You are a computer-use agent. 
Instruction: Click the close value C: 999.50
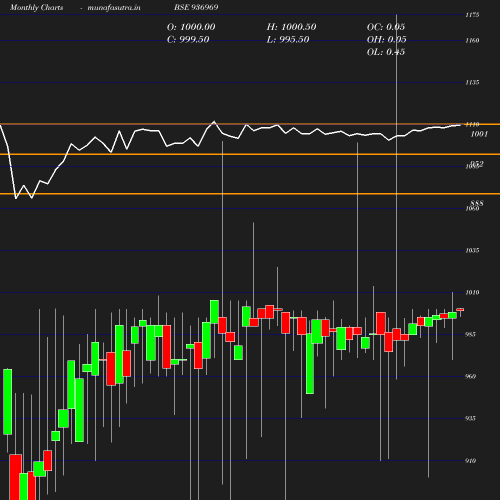pos(188,39)
